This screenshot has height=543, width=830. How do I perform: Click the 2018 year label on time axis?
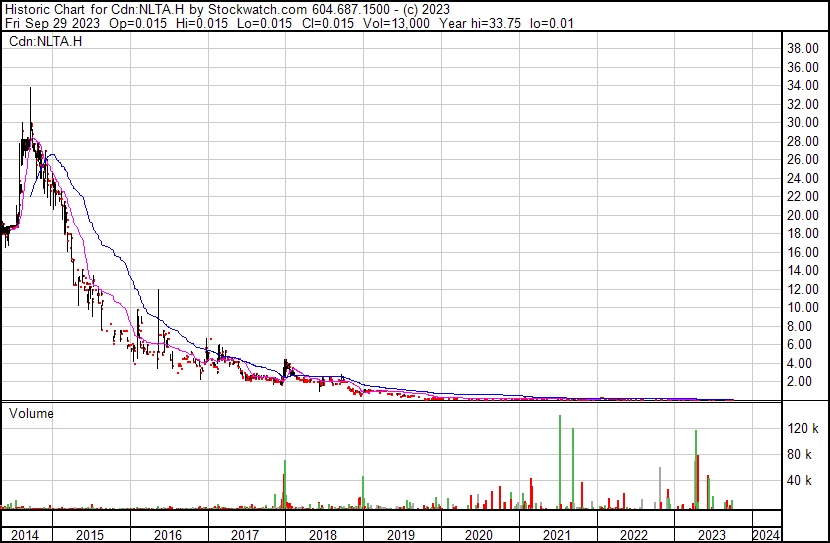323,535
